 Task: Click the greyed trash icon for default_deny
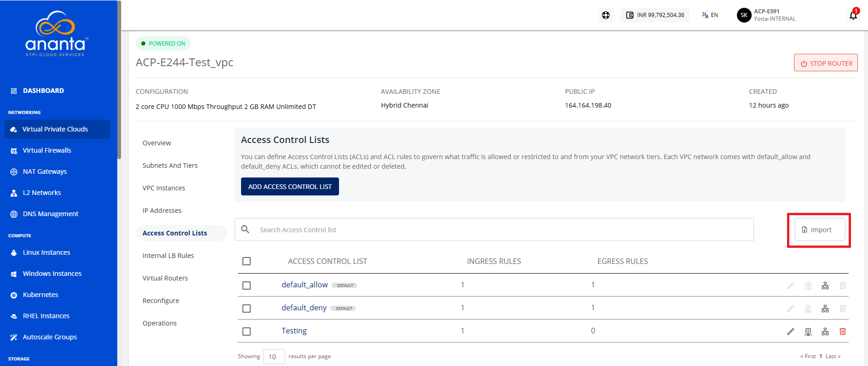(843, 309)
